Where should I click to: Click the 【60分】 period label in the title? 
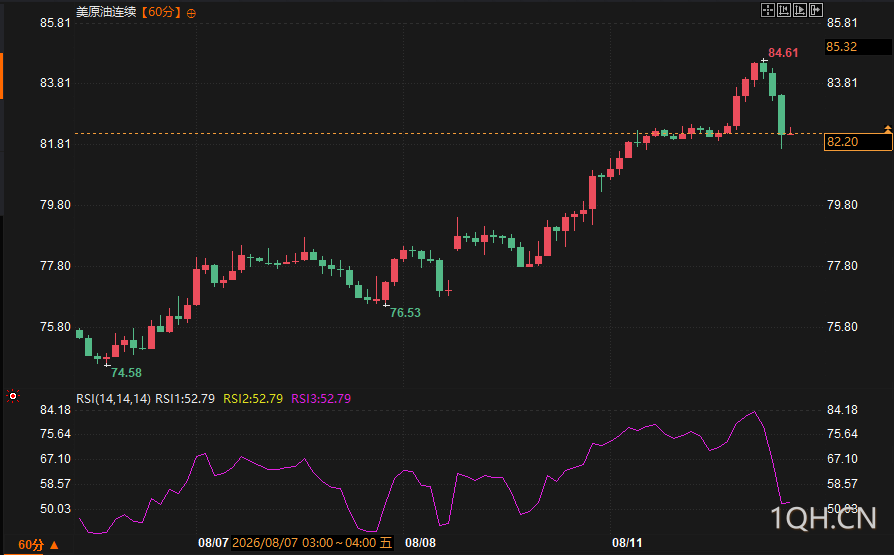tap(161, 12)
